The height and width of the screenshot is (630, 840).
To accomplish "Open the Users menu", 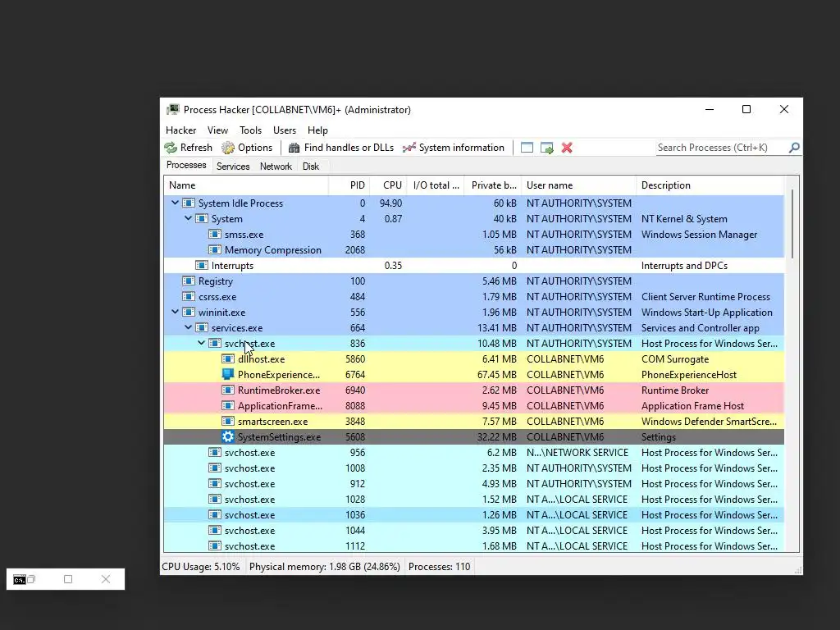I will click(x=285, y=130).
